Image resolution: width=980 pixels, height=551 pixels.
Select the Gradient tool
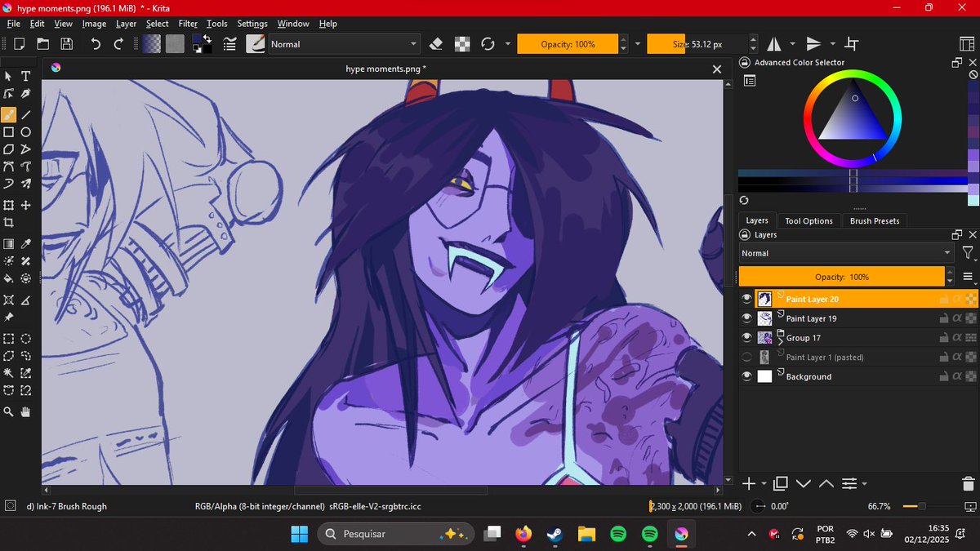click(9, 243)
